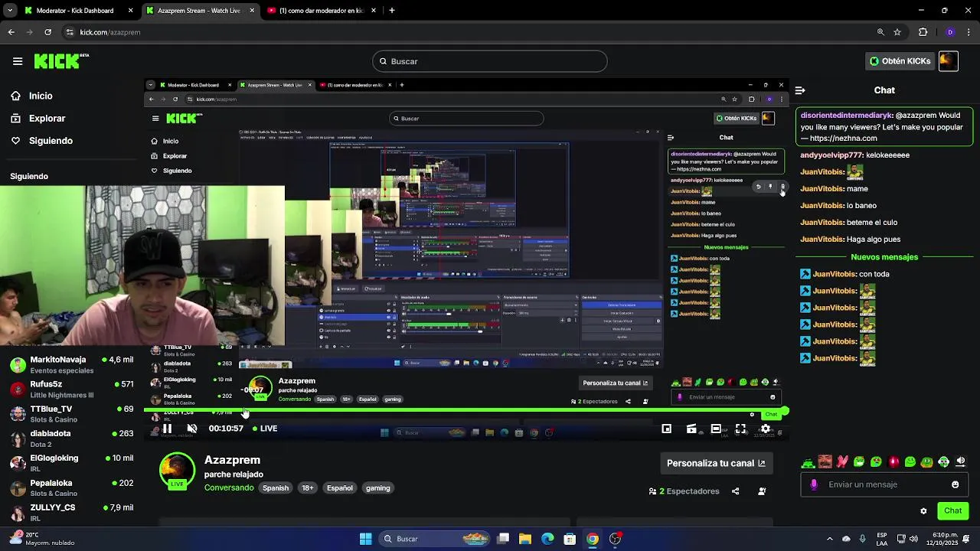Click JuanVitobis username on 'con toda' message
The width and height of the screenshot is (980, 551).
tap(834, 274)
